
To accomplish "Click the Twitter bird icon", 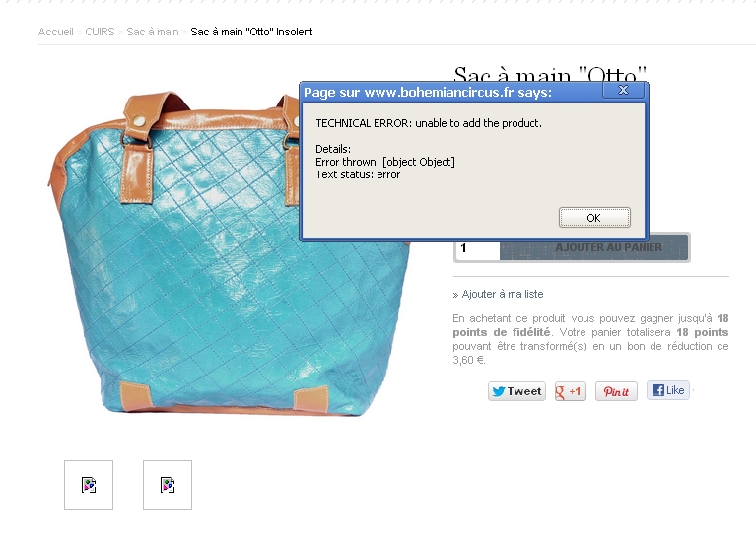I will pos(499,391).
